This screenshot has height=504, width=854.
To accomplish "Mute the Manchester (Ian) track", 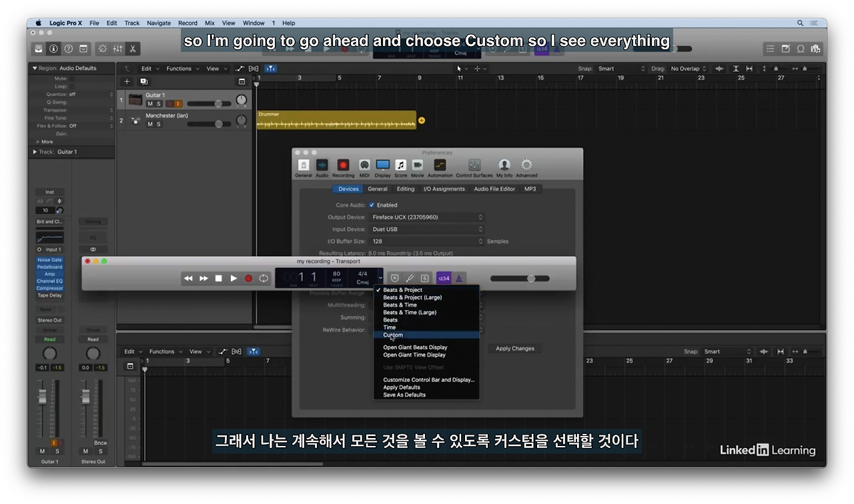I will pyautogui.click(x=150, y=124).
